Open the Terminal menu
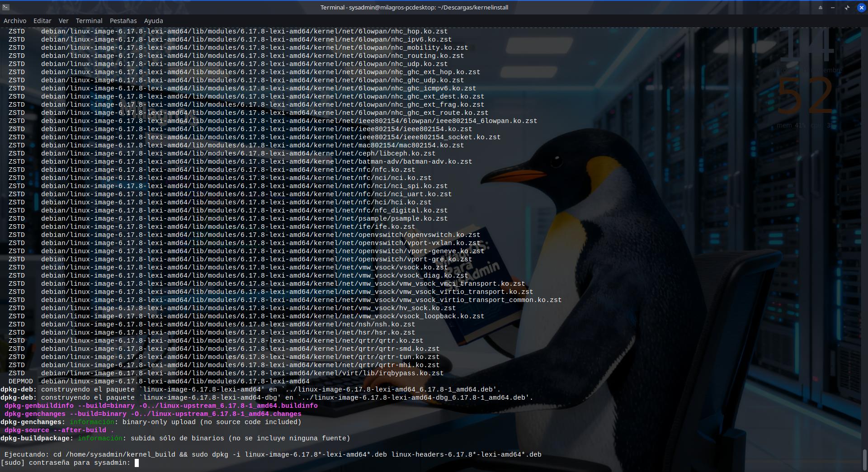The image size is (868, 472). 89,21
